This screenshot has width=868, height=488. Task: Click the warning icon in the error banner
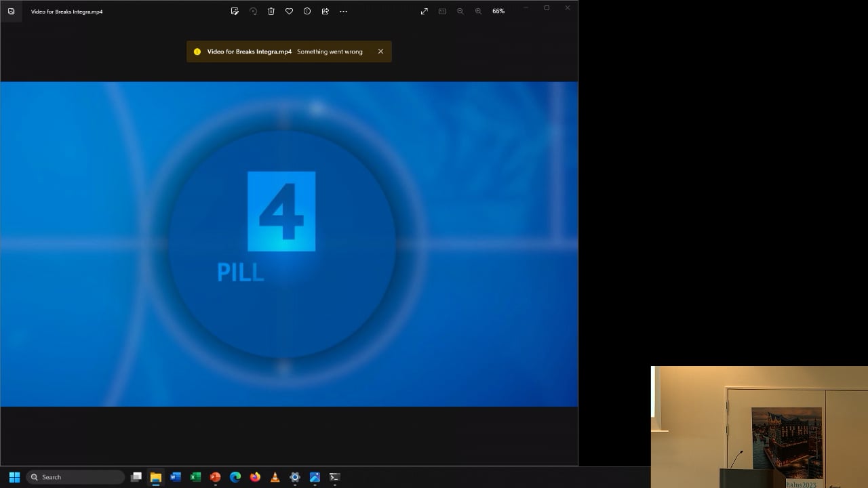coord(197,52)
